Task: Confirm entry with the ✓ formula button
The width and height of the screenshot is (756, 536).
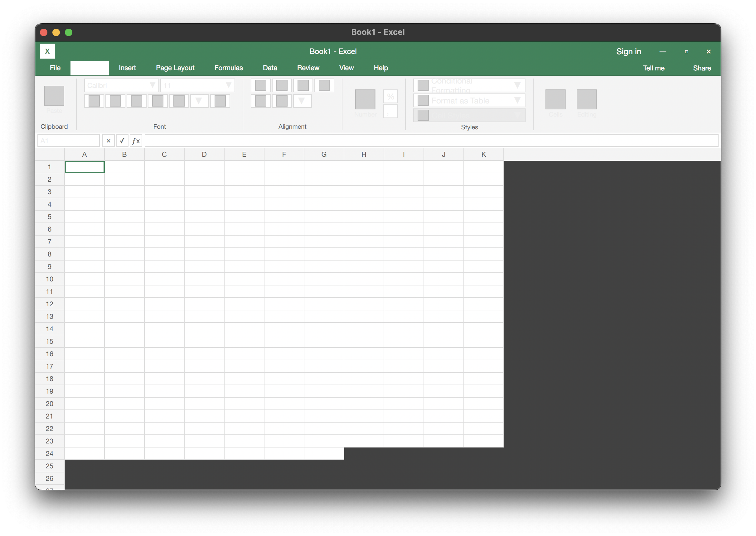Action: coord(122,141)
